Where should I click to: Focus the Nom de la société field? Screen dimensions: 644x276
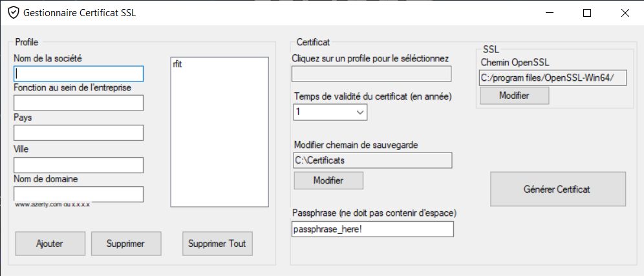78,74
